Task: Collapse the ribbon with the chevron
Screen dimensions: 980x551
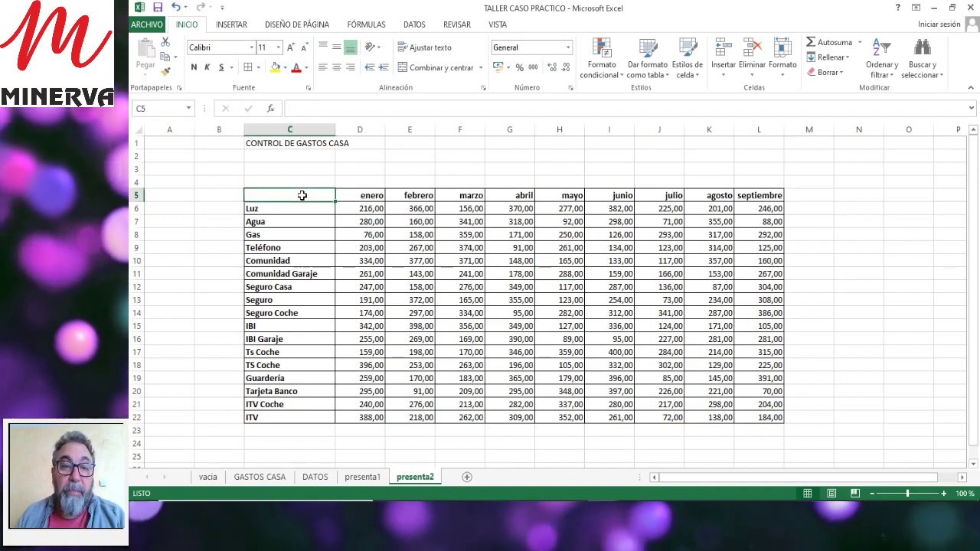Action: pyautogui.click(x=971, y=88)
